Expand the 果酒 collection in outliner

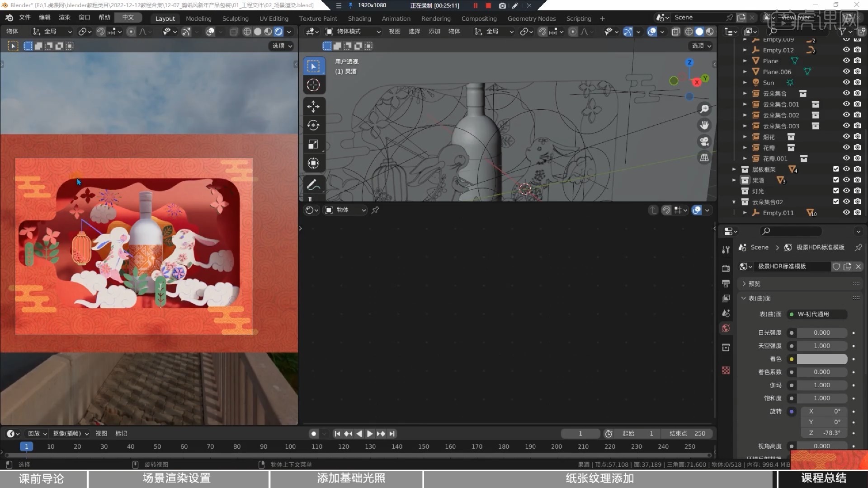click(x=734, y=180)
